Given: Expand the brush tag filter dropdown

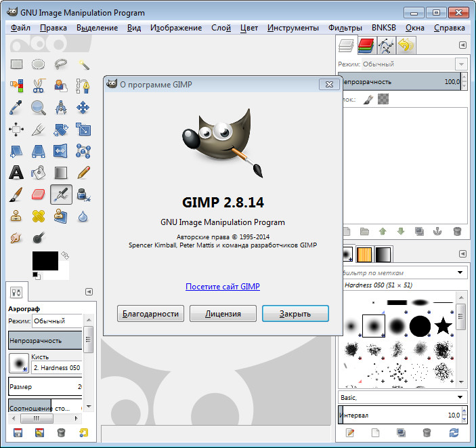Looking at the screenshot, I should [460, 272].
